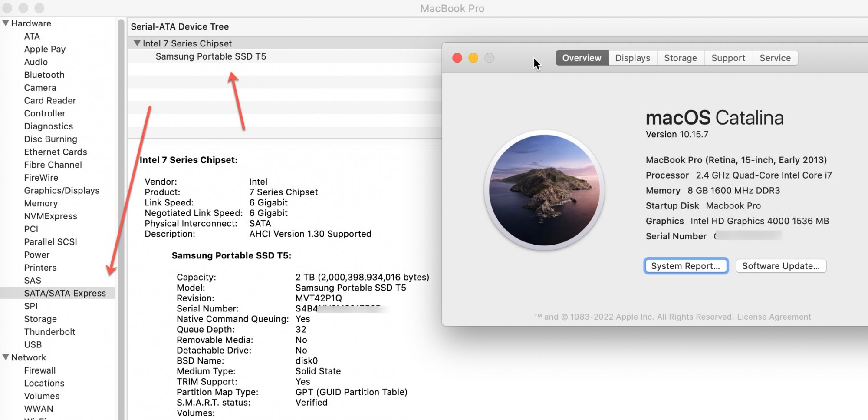The image size is (868, 420).
Task: Select Camera in the sidebar
Action: pyautogui.click(x=40, y=87)
